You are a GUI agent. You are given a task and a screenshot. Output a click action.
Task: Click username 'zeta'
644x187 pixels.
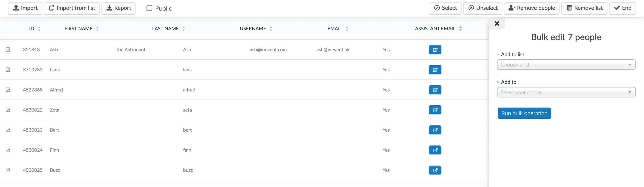[x=187, y=110]
